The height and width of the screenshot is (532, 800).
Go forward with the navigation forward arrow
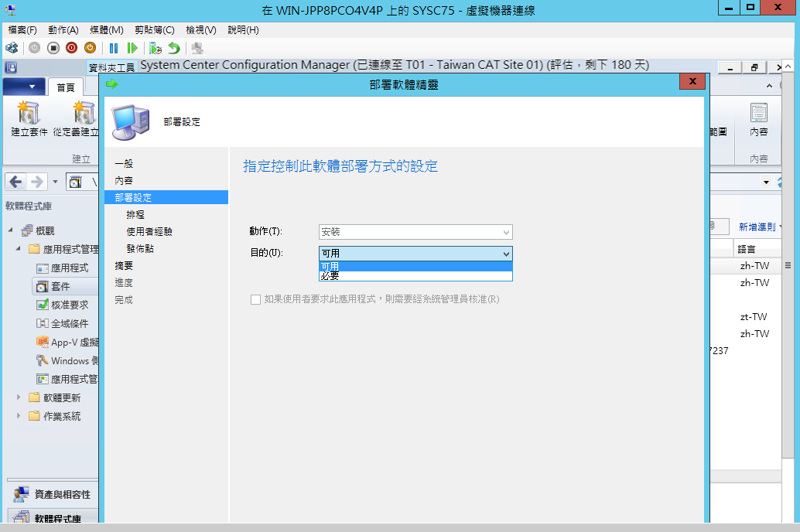click(37, 182)
